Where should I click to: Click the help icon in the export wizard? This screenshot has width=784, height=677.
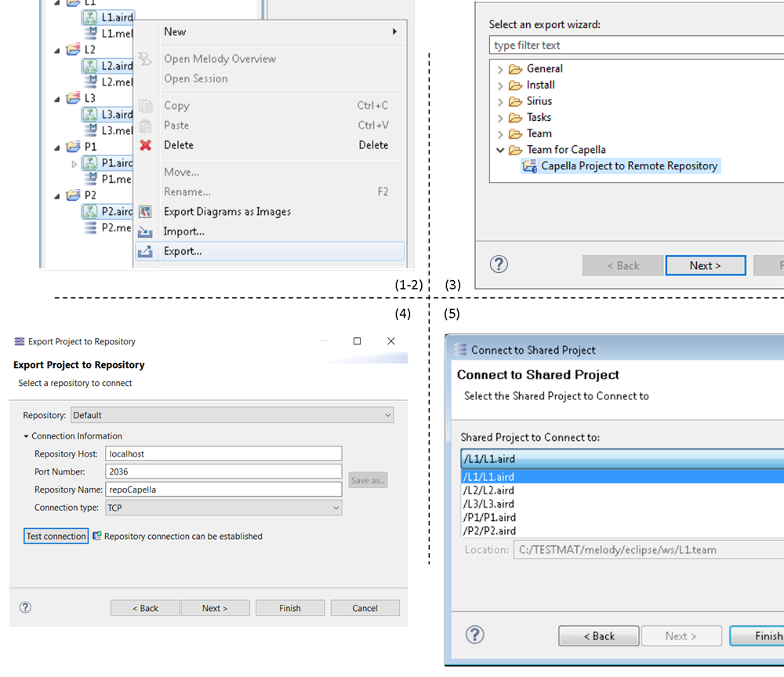(x=499, y=264)
